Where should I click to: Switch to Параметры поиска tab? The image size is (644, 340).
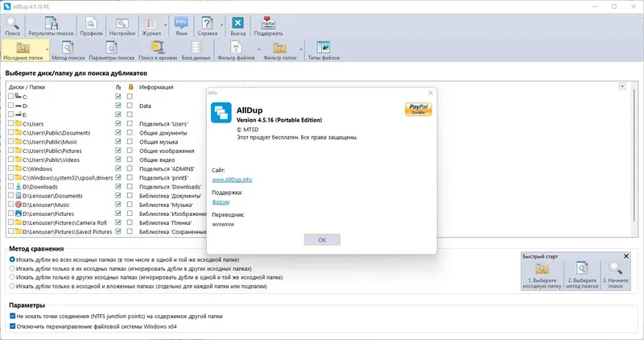point(111,51)
